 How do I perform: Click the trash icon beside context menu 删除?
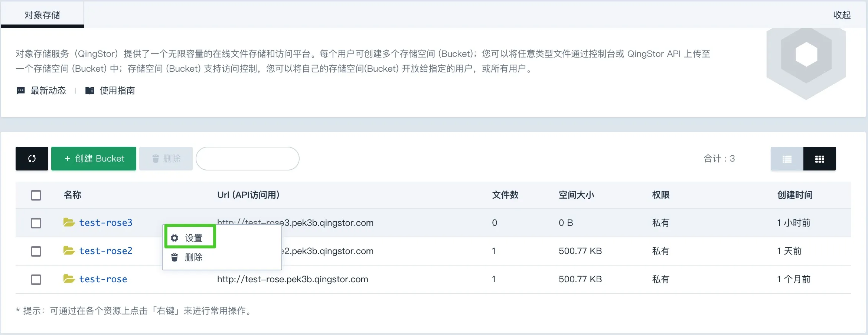174,257
